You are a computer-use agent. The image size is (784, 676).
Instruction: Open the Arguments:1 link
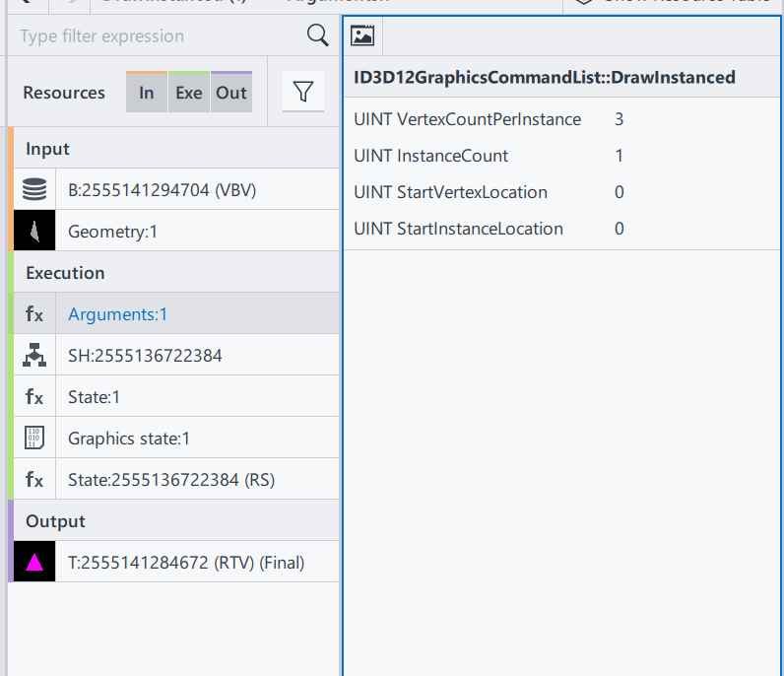[117, 314]
